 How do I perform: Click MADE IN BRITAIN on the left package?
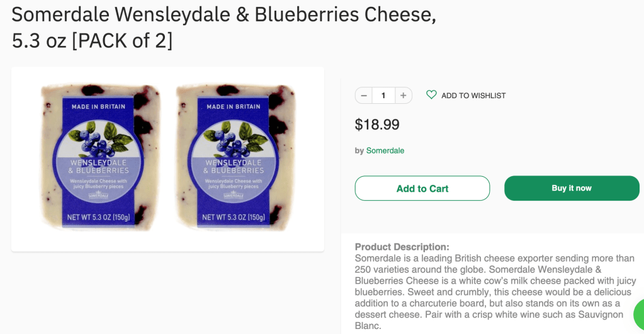coord(98,107)
